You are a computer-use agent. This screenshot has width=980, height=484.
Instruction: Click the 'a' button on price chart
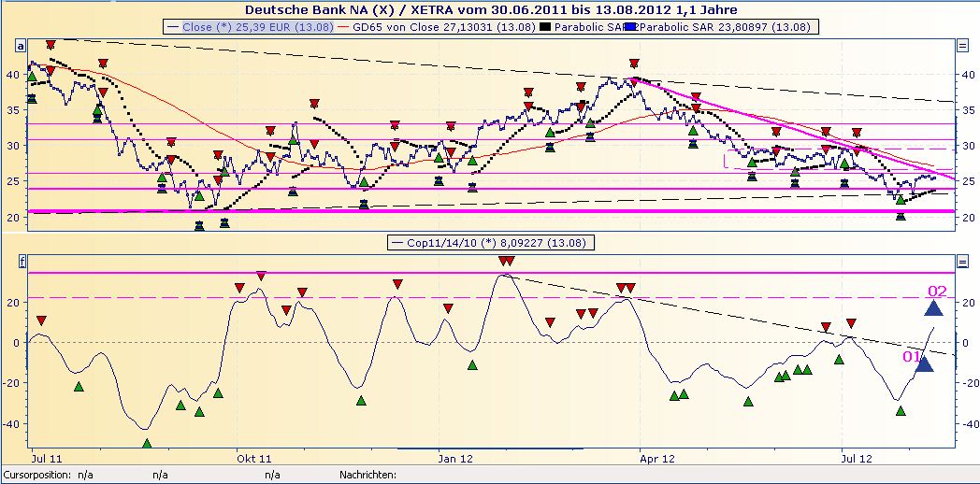(x=22, y=46)
